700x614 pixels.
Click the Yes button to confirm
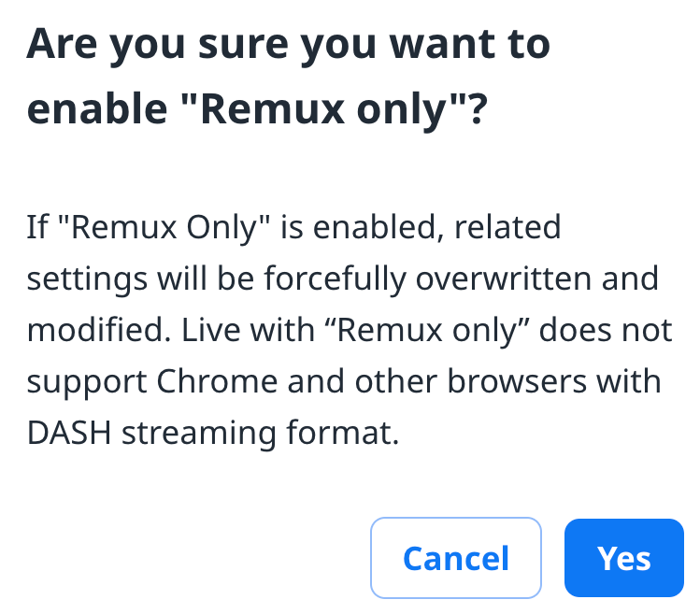(623, 558)
